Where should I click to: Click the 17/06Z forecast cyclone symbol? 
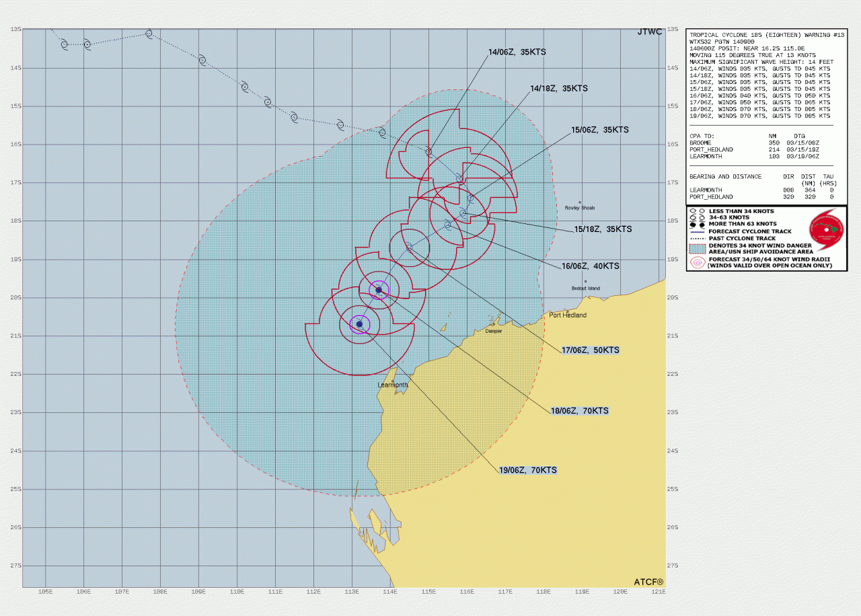pos(409,247)
